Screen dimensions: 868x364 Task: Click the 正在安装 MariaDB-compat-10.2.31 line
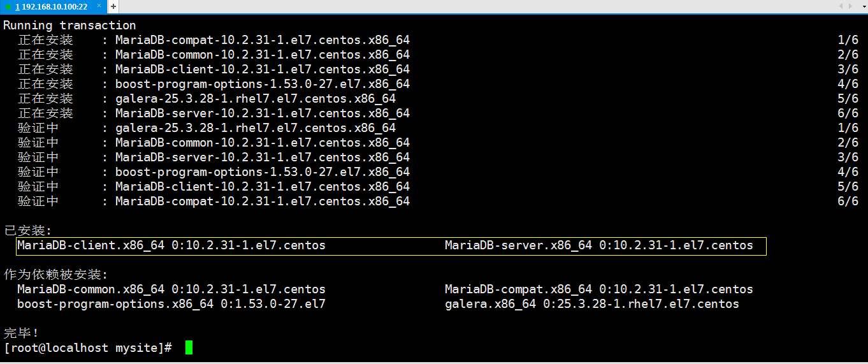(x=438, y=40)
